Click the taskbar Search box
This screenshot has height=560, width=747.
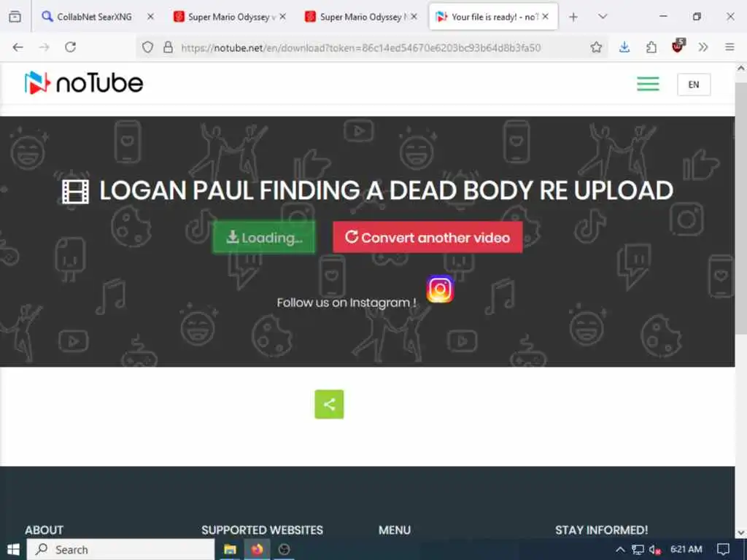pos(120,550)
